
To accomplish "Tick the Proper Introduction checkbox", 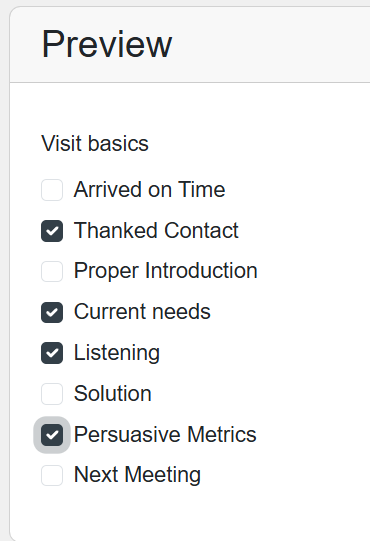I will 52,271.
